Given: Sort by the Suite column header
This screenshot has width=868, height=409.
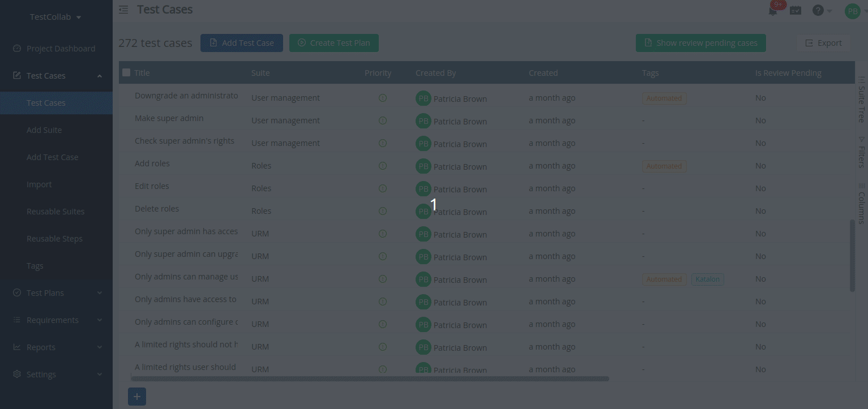Looking at the screenshot, I should (260, 73).
